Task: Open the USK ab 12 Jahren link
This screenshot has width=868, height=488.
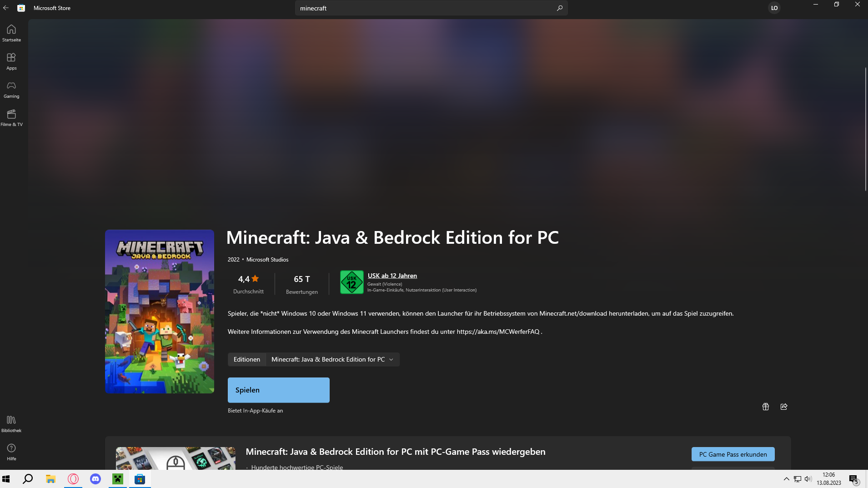Action: pos(392,276)
